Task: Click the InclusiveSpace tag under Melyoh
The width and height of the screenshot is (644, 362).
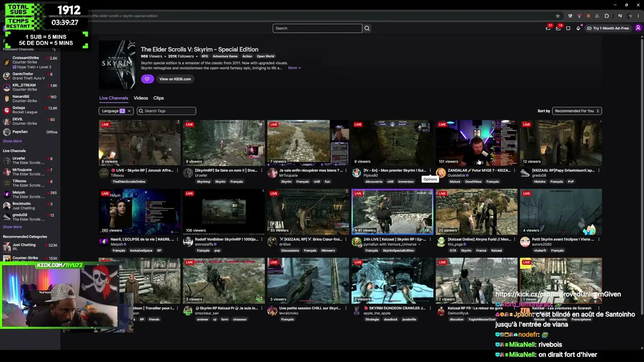Action: (141, 250)
